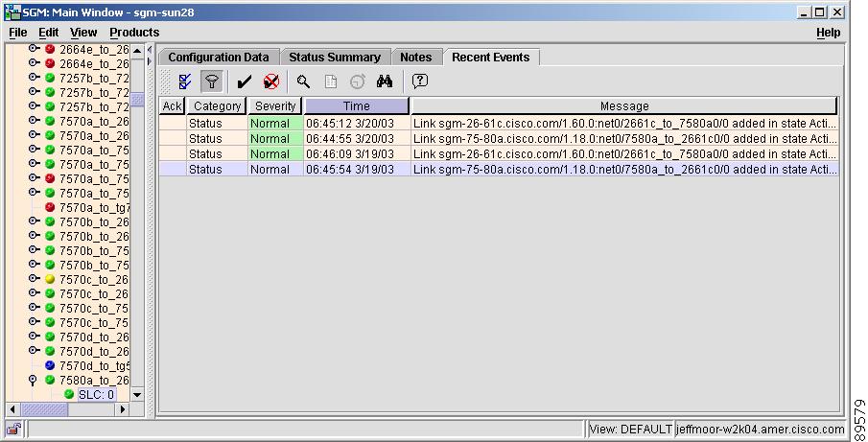Select the Recent Events tab

click(x=490, y=57)
